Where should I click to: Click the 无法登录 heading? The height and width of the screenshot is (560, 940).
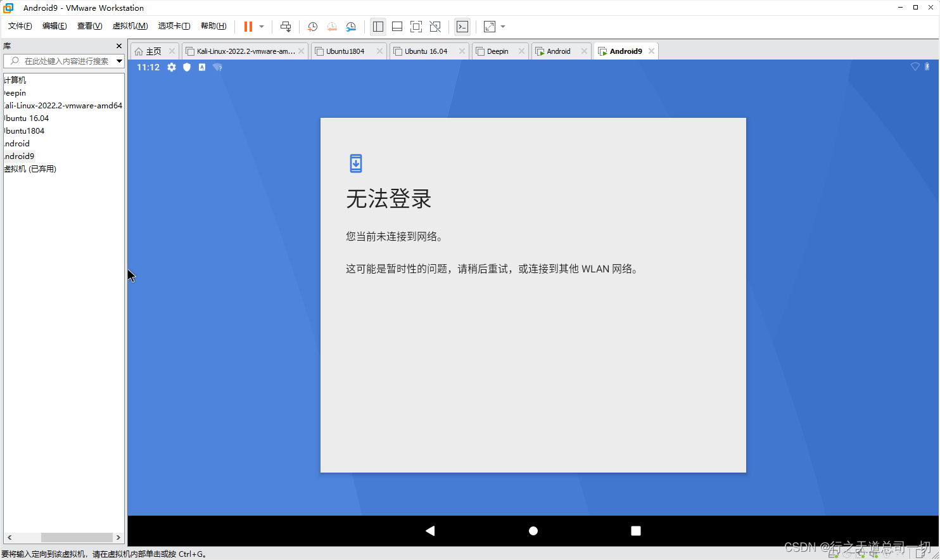[388, 199]
